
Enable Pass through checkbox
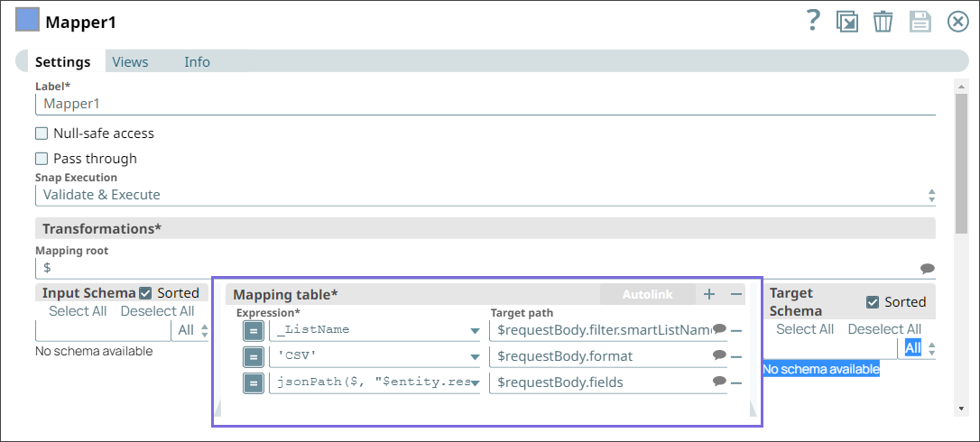coord(42,158)
